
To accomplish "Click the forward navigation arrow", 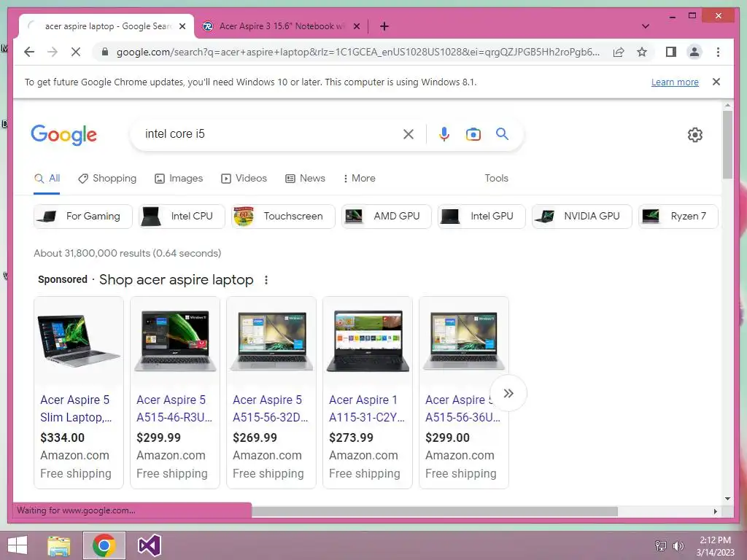I will [x=53, y=52].
